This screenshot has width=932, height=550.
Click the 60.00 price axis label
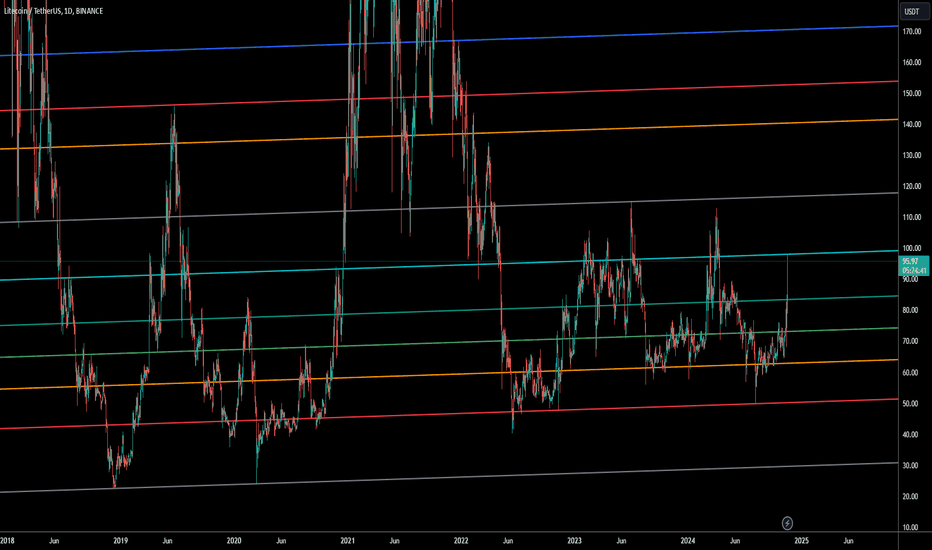[x=911, y=373]
